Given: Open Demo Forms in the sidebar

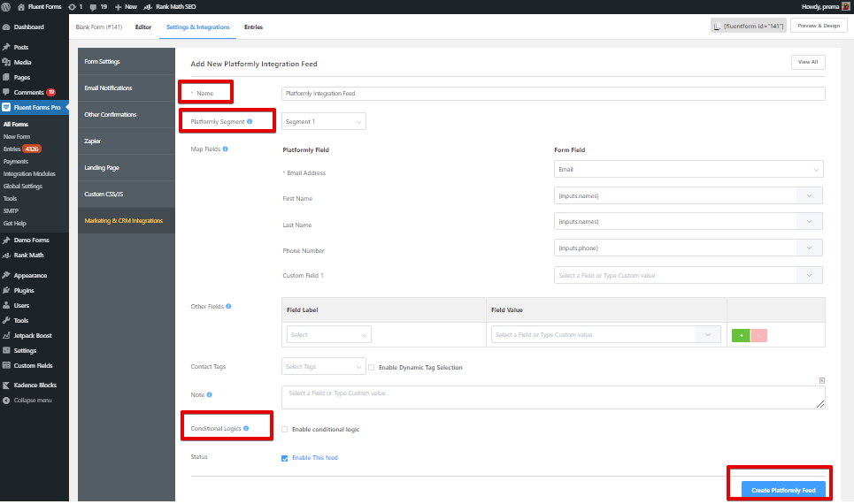Looking at the screenshot, I should click(31, 240).
